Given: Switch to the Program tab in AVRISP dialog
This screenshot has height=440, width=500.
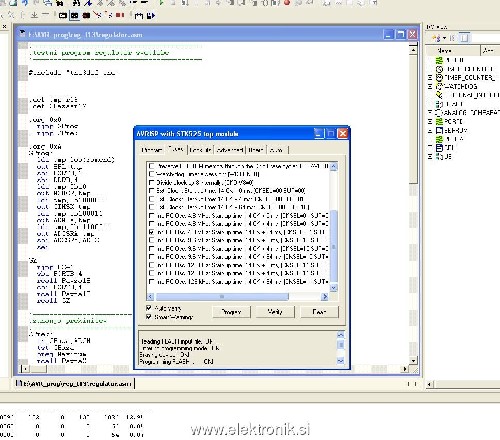Looking at the screenshot, I should click(x=152, y=150).
